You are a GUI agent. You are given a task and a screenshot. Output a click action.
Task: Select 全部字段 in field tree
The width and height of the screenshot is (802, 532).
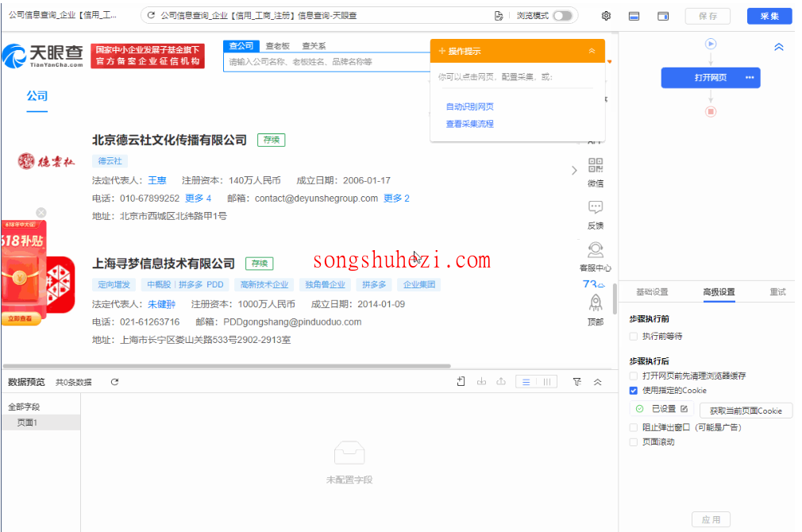pyautogui.click(x=24, y=407)
